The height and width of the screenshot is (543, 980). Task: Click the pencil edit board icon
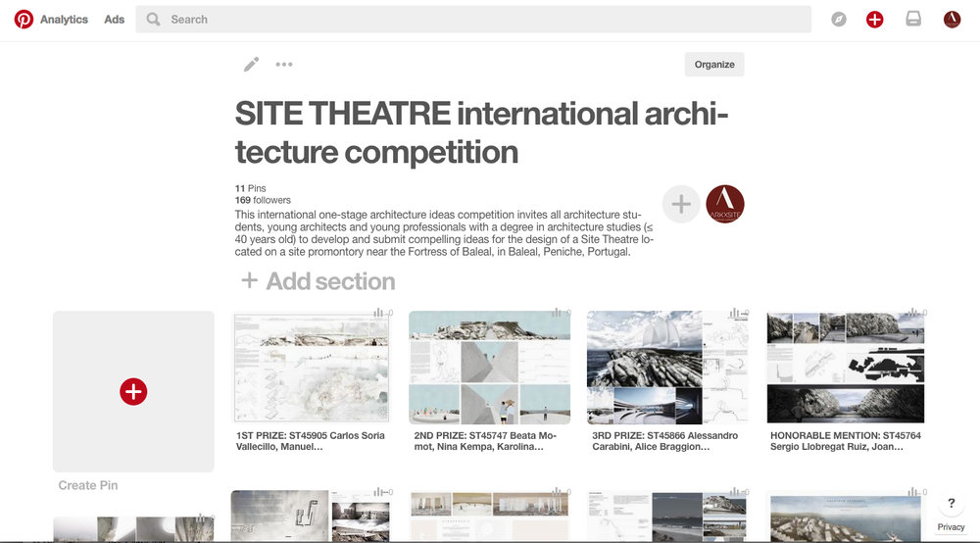252,65
